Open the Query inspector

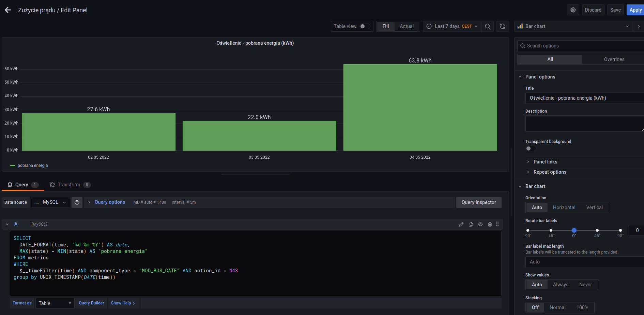[479, 202]
